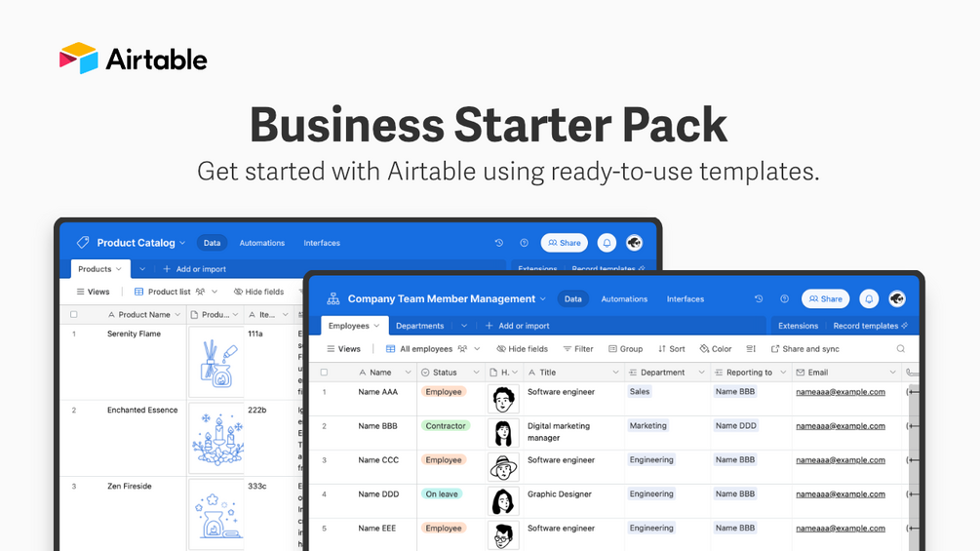Open notifications bell in Team Member Management window

click(869, 298)
